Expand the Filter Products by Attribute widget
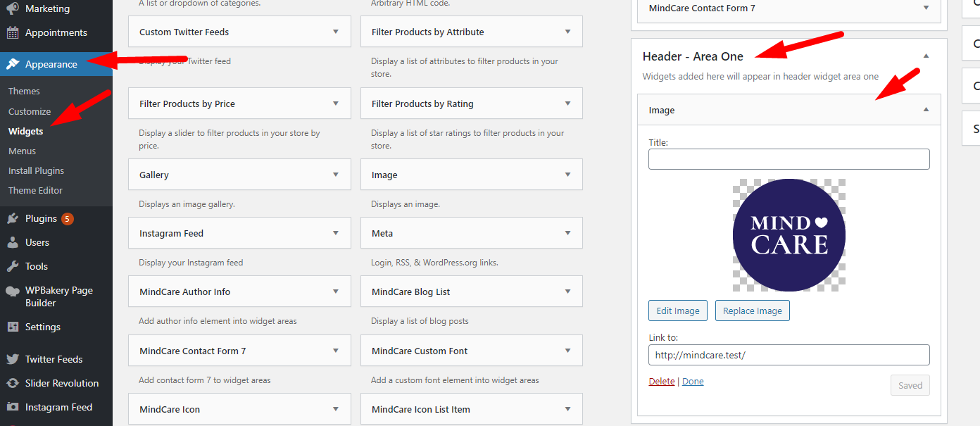980x426 pixels. [567, 32]
